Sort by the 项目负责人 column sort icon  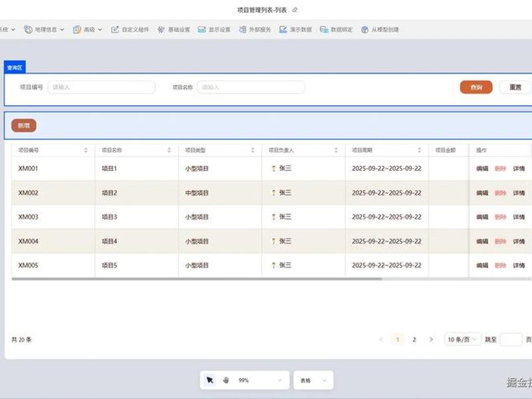coord(336,150)
